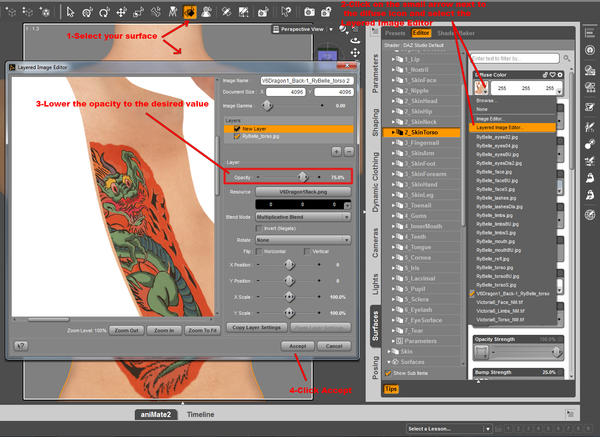Check the Flip Horizontal checkbox
600x437 pixels.
(259, 251)
